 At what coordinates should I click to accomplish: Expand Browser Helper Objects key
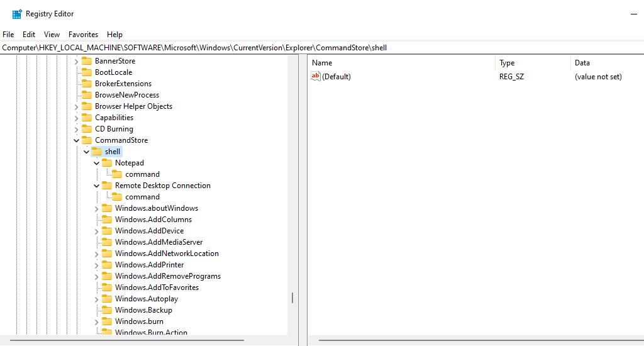pyautogui.click(x=76, y=107)
